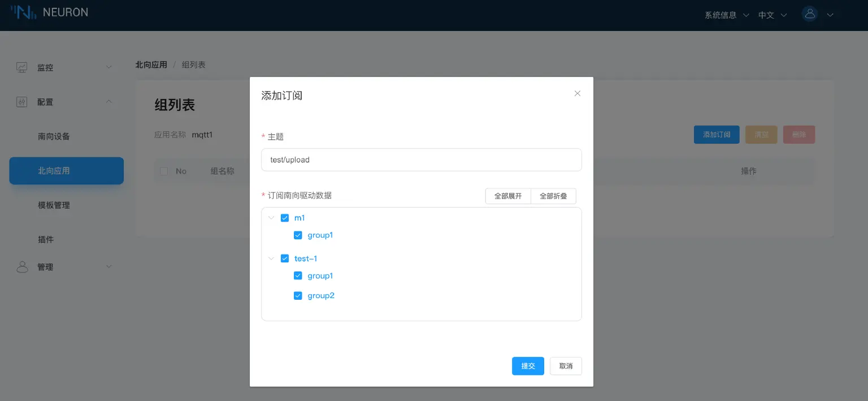Uncheck the m1 node checkbox
Screen dimensions: 868x401
[285, 218]
